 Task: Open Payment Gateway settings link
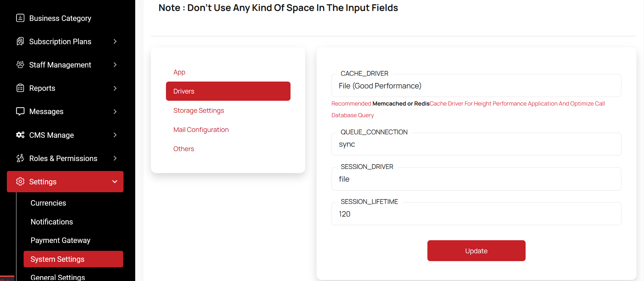pyautogui.click(x=61, y=240)
